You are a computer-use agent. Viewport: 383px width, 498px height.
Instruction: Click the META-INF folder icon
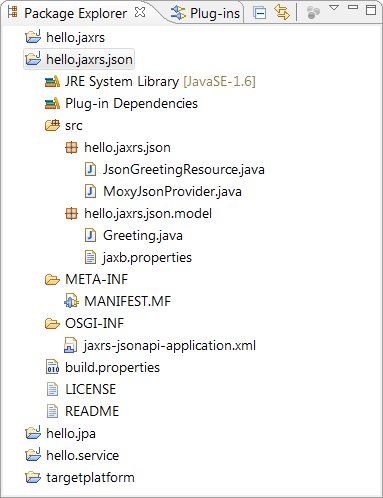tap(52, 279)
